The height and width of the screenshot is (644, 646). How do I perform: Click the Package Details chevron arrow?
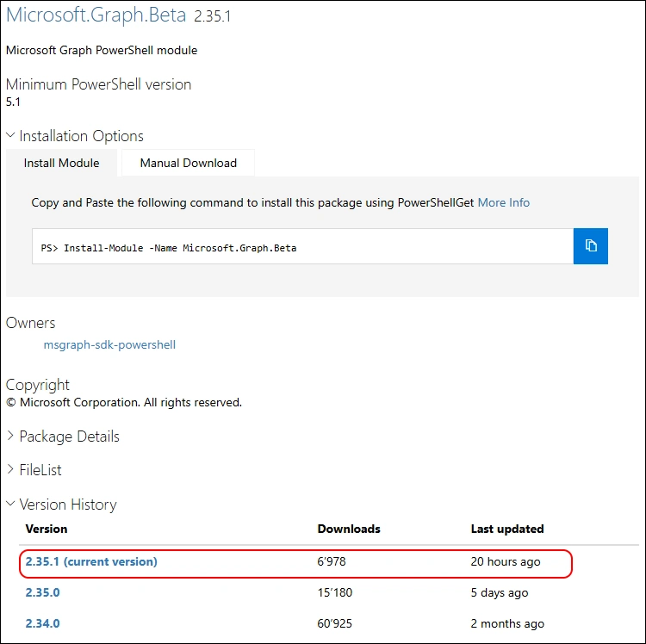click(11, 437)
